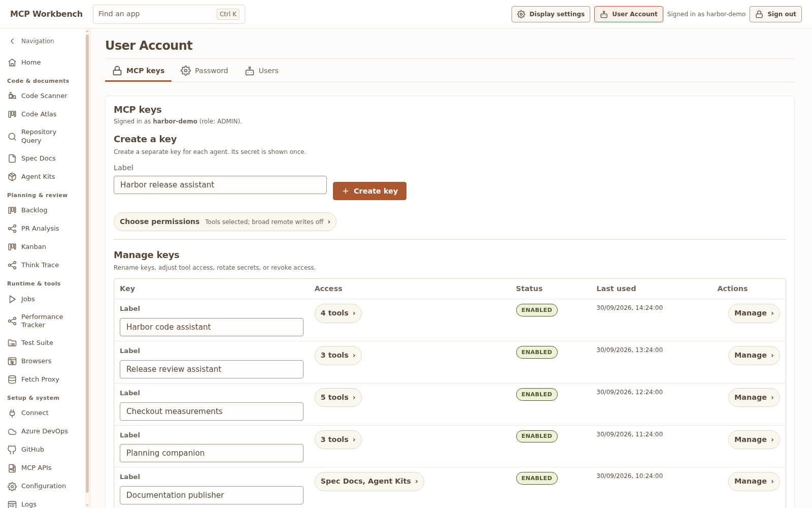Viewport: 812px width, 508px height.
Task: Click the Create key button
Action: (x=369, y=191)
